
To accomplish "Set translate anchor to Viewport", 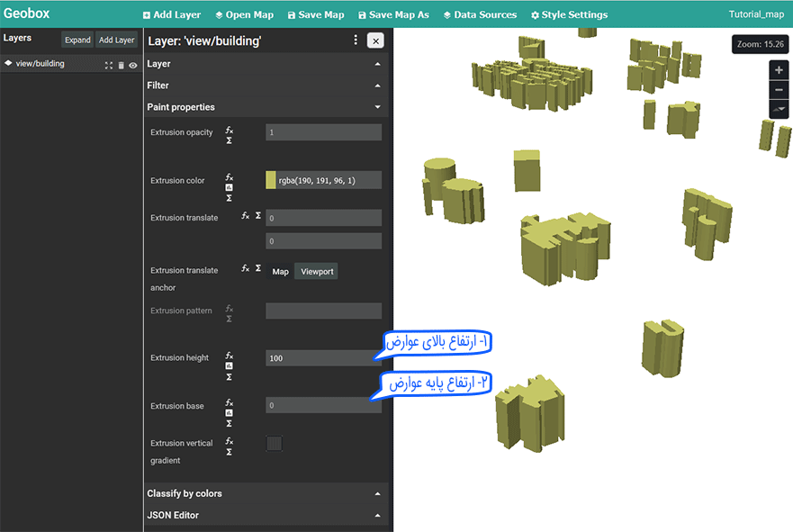I will click(x=317, y=271).
